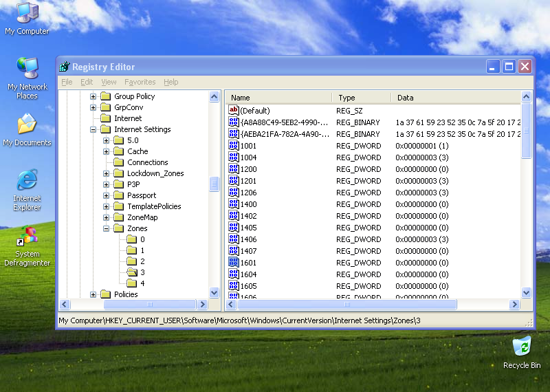Screen dimensions: 550x392
Task: Select the Recycle Bin icon
Action: tap(522, 352)
